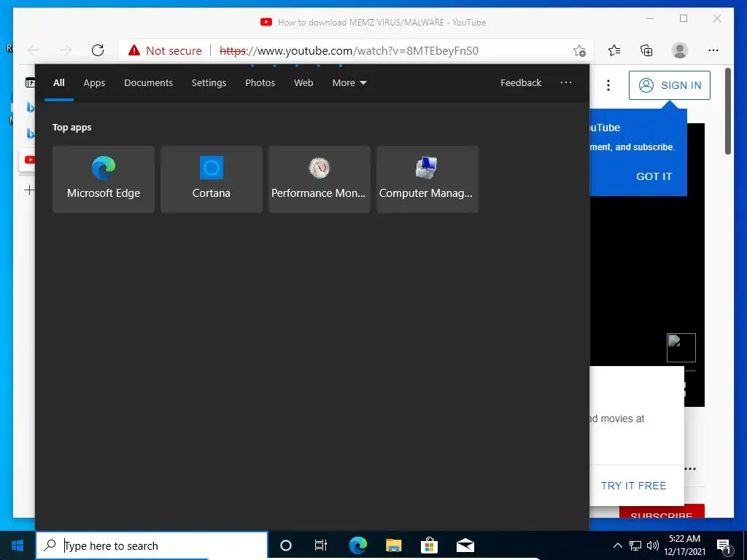The height and width of the screenshot is (560, 747).
Task: Open Microsoft Edge from Top apps
Action: [x=104, y=179]
